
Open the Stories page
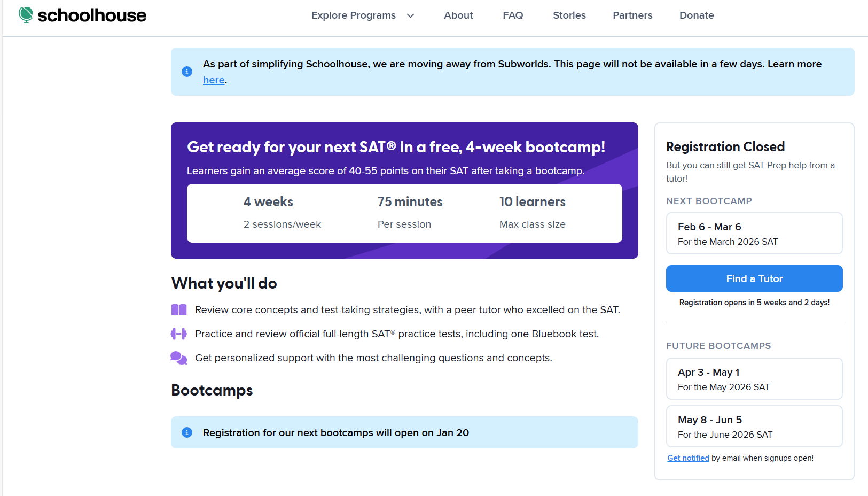point(569,15)
